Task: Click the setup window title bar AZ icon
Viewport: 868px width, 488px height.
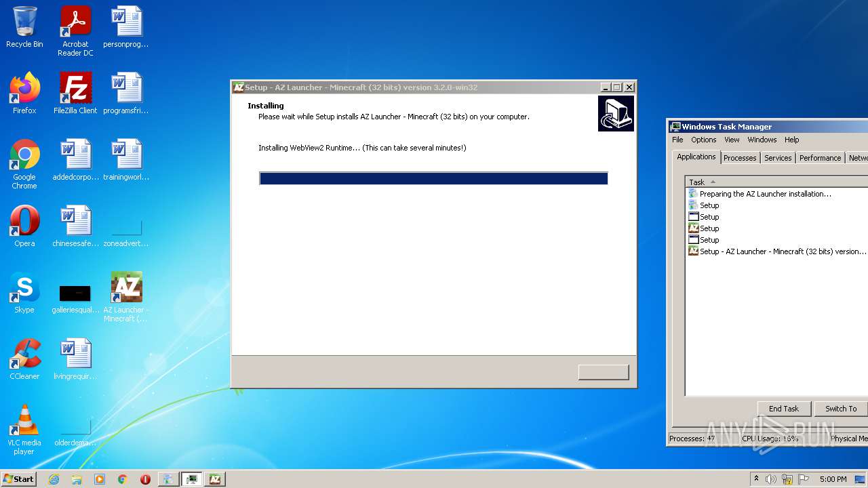Action: 238,87
